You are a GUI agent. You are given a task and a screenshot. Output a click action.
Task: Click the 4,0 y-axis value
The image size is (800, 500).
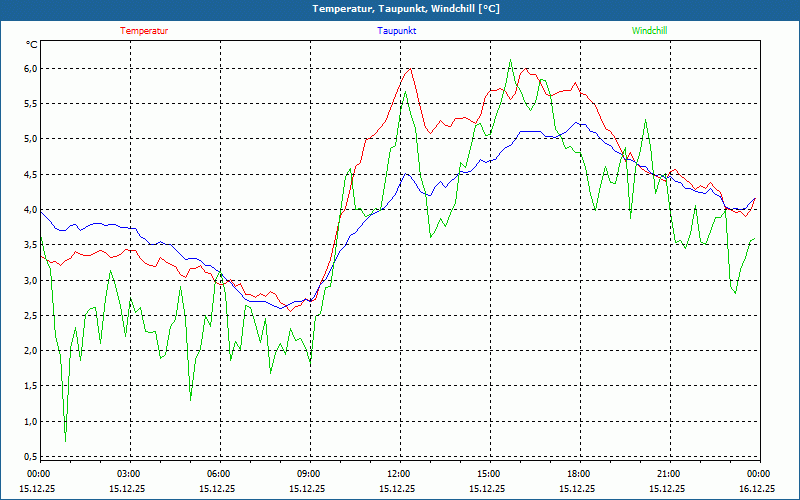tap(31, 210)
